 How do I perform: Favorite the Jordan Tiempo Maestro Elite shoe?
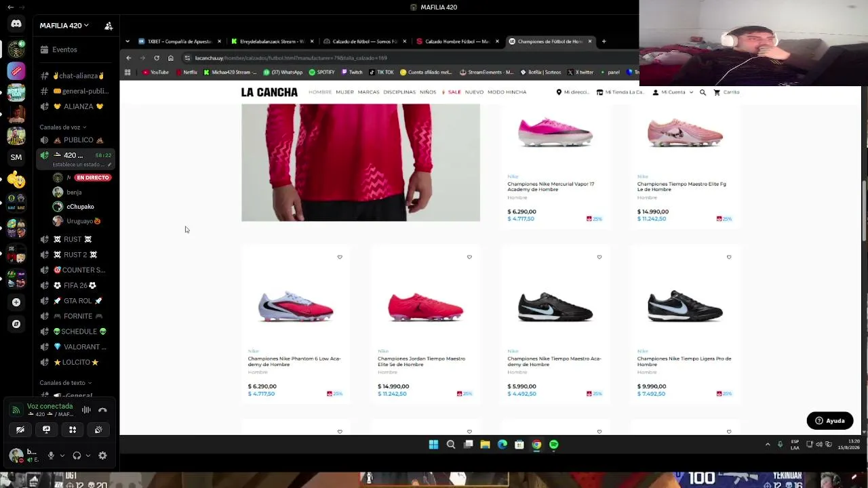469,258
